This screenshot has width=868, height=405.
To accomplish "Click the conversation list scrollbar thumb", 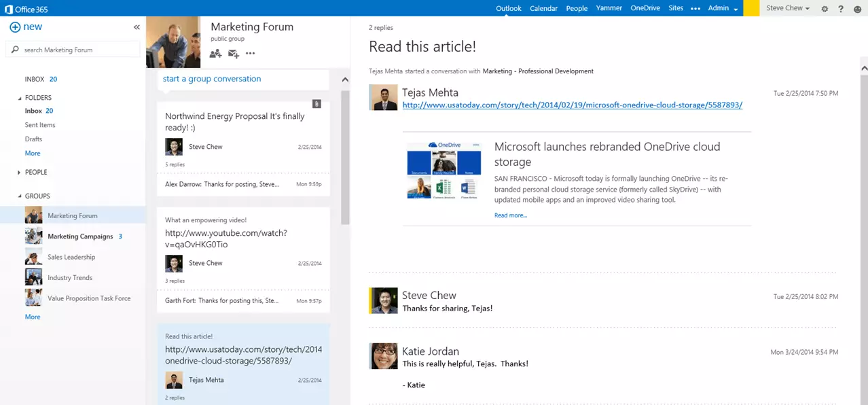I will tap(345, 158).
